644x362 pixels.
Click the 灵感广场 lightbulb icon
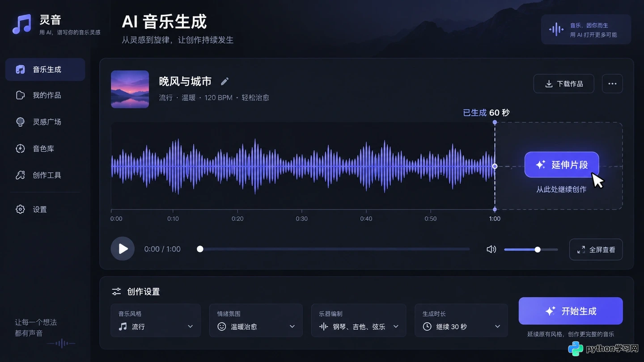pos(20,122)
